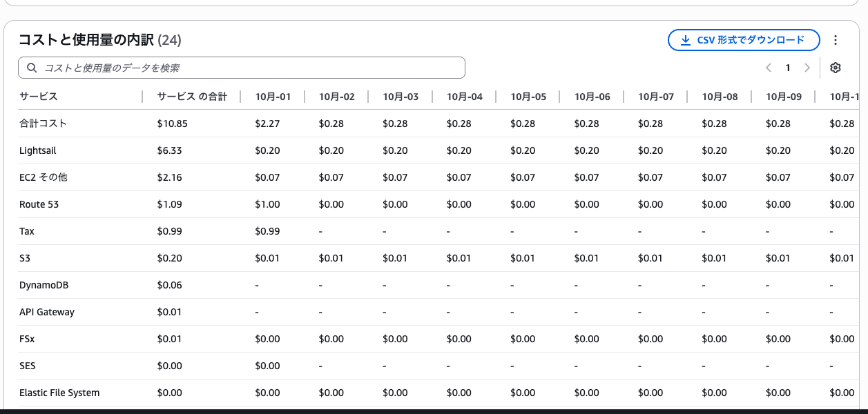Select the DynamoDB service row

[434, 285]
